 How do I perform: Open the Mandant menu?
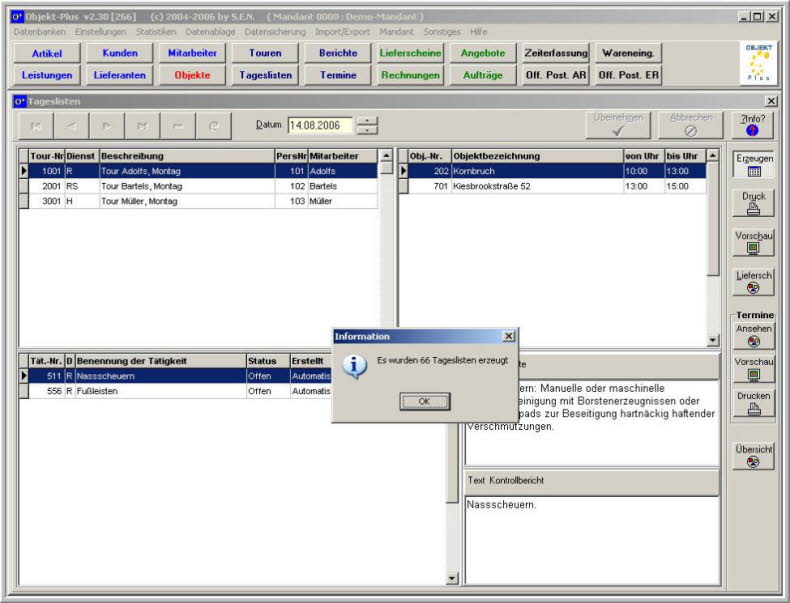coord(397,32)
